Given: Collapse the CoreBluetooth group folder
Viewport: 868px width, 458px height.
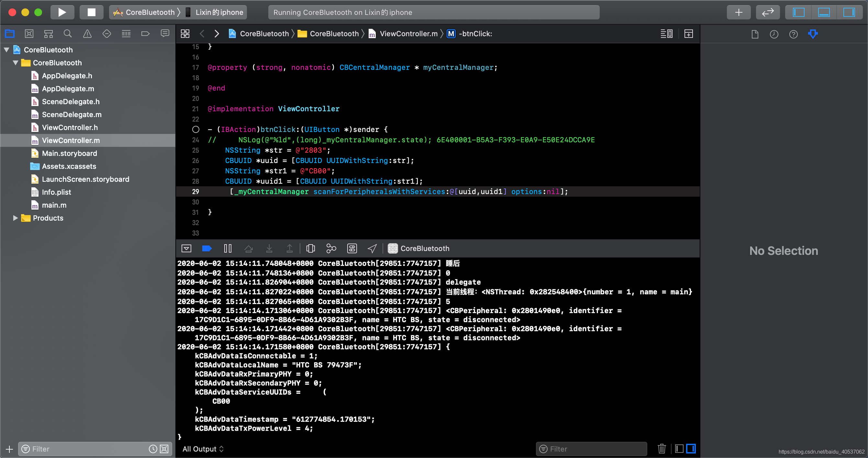Looking at the screenshot, I should tap(16, 63).
